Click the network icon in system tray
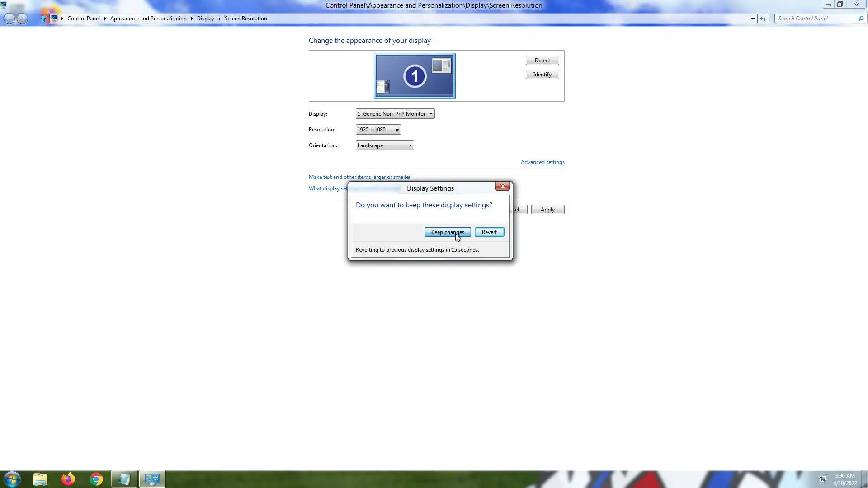Image resolution: width=868 pixels, height=488 pixels. [822, 479]
